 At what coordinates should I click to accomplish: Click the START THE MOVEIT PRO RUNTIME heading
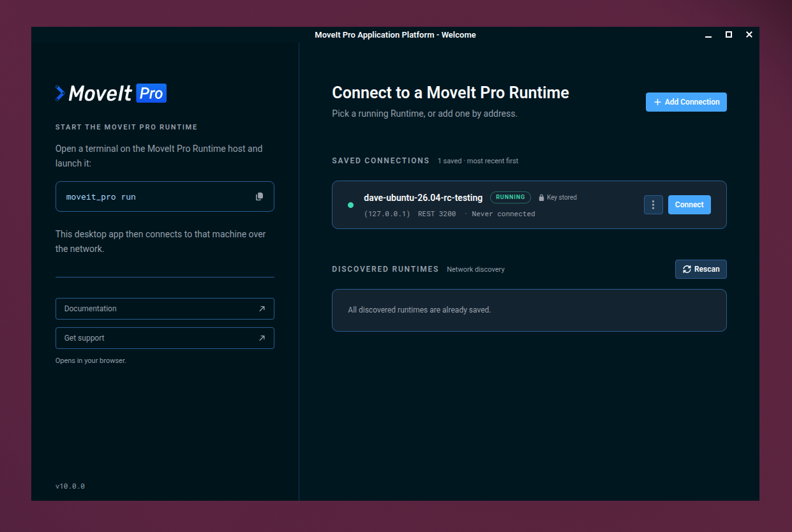tap(126, 127)
